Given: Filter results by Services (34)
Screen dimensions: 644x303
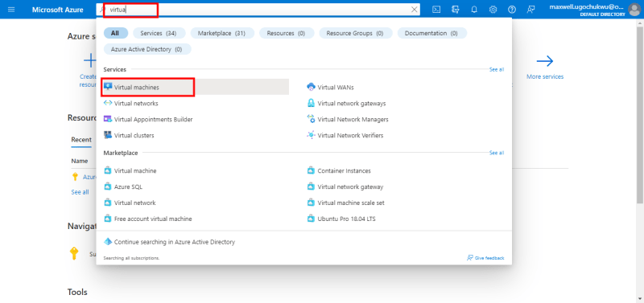Looking at the screenshot, I should [158, 33].
